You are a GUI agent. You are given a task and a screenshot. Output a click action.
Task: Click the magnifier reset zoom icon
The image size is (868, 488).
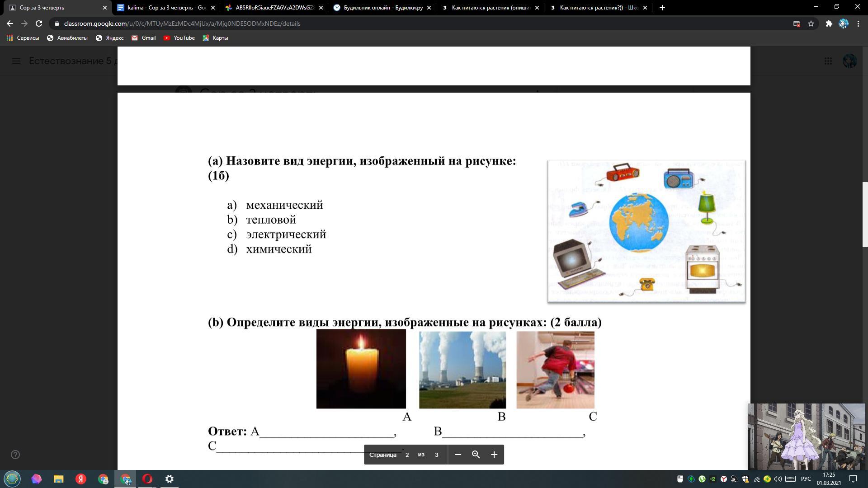[x=476, y=455]
